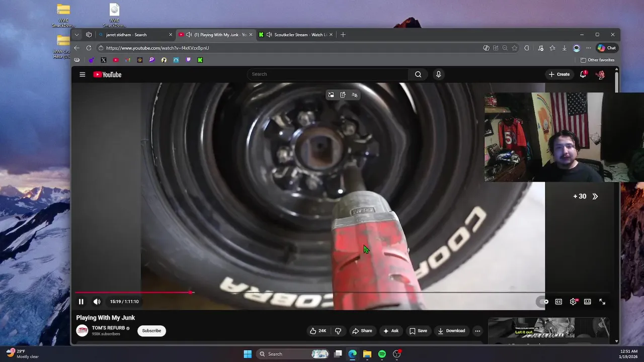Enter full screen on the video
644x362 pixels.
click(602, 302)
